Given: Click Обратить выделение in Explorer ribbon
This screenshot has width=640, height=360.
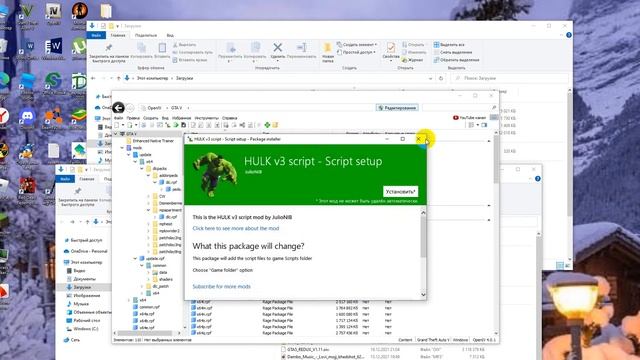Looking at the screenshot, I should (x=456, y=60).
